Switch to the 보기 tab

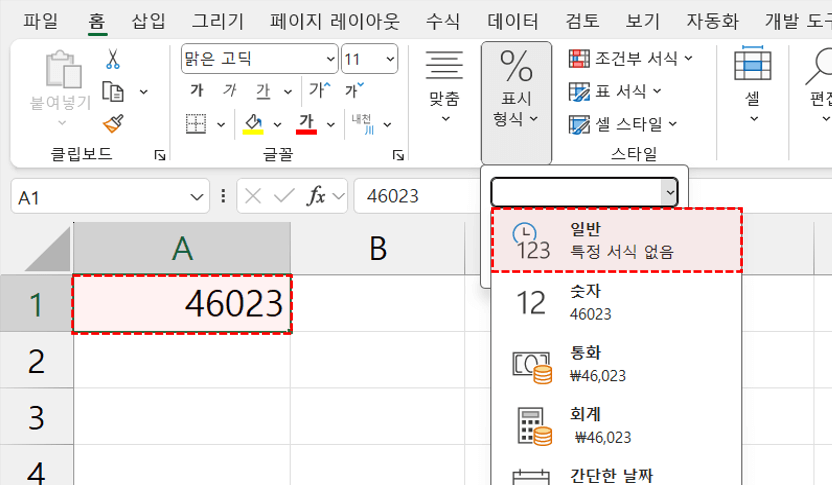point(643,21)
